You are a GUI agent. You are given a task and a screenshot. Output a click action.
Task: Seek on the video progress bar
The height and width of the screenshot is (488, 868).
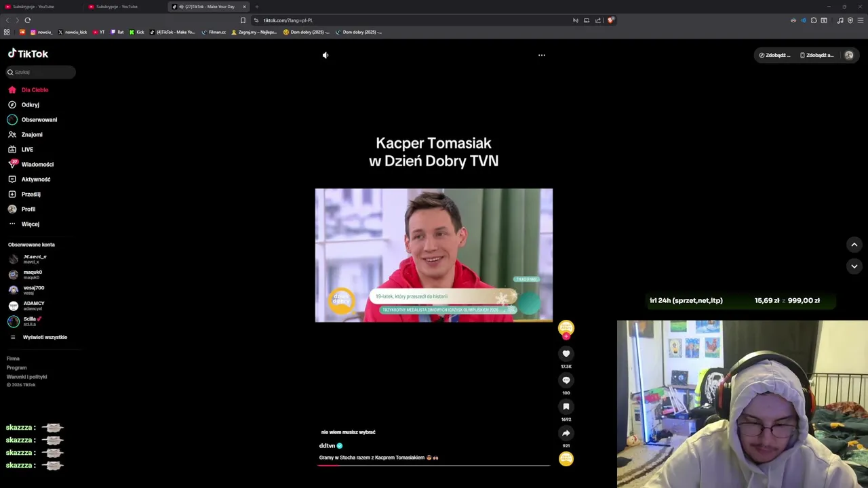(434, 465)
